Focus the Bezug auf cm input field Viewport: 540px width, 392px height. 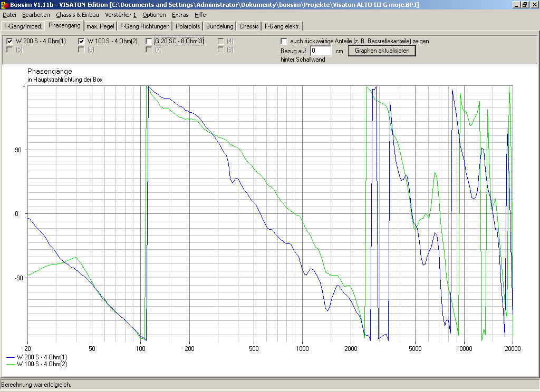[321, 51]
